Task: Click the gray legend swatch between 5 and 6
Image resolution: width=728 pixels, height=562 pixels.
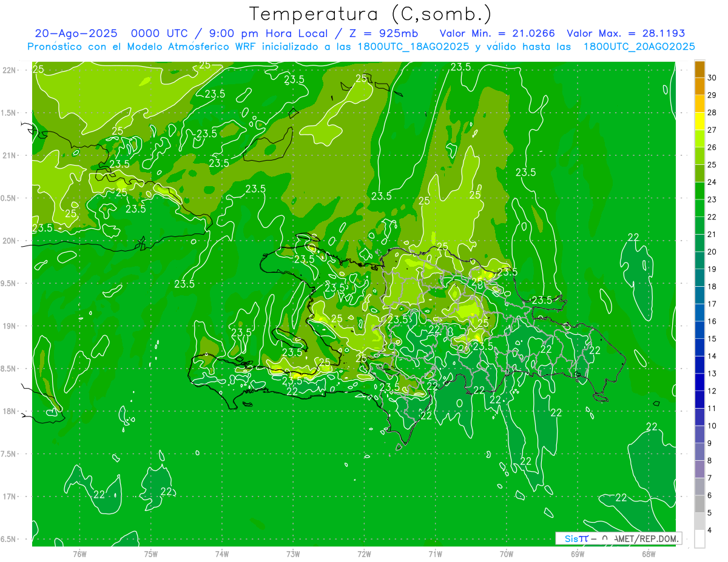Action: click(x=699, y=504)
